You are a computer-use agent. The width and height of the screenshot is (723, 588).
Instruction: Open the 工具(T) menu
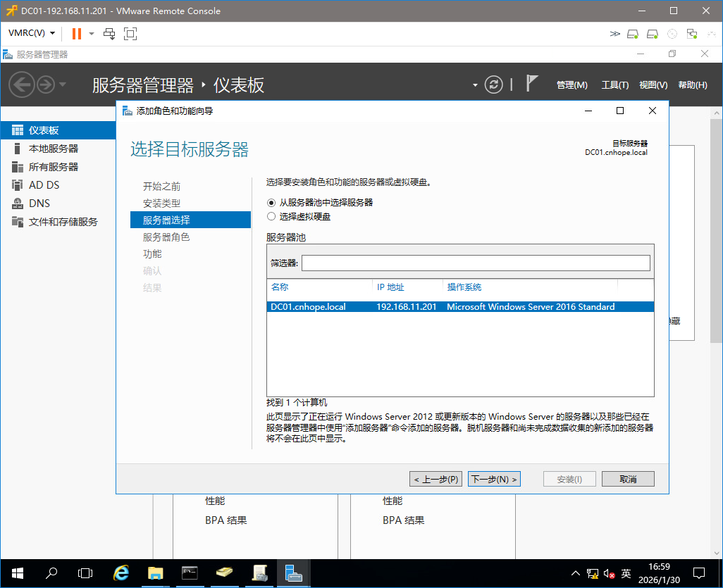point(614,85)
